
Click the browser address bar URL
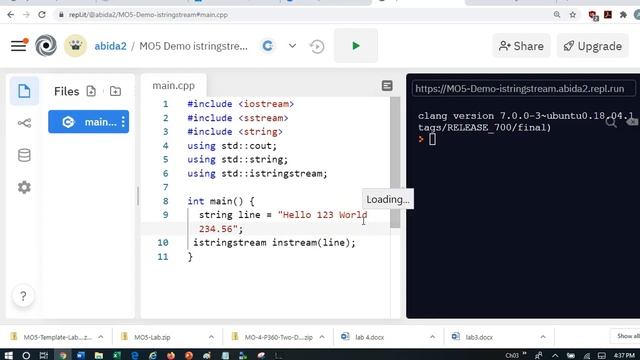tap(148, 15)
